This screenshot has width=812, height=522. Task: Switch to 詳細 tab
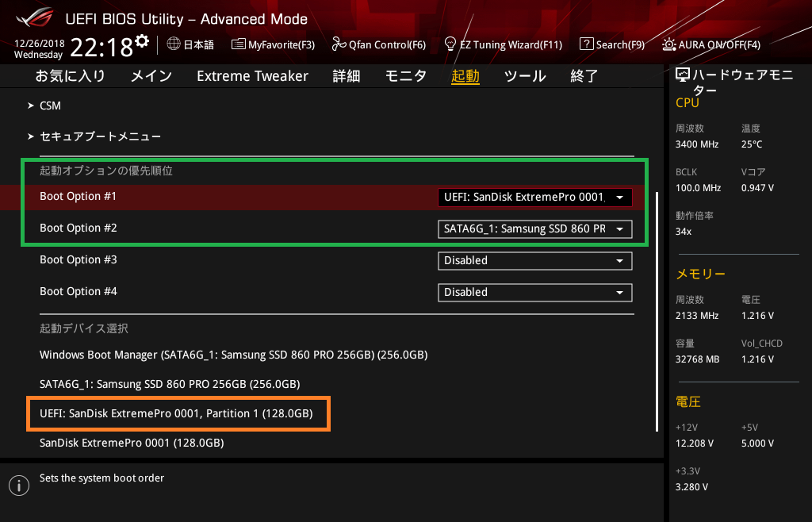347,76
